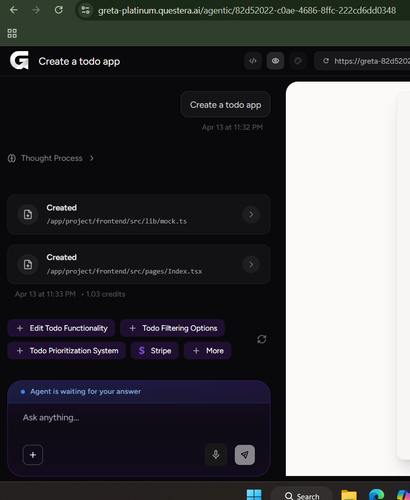Viewport: 410px width, 500px height.
Task: Click the browser forward arrow
Action: coord(36,10)
